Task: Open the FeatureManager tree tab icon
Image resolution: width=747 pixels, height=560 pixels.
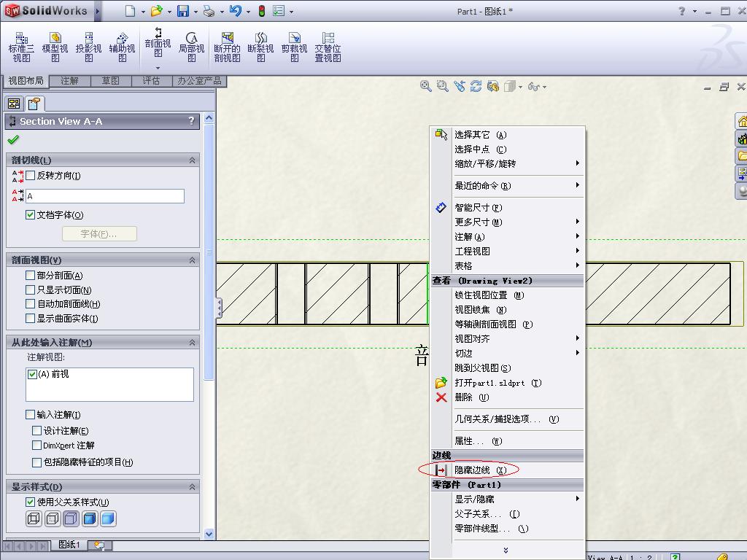Action: click(15, 104)
